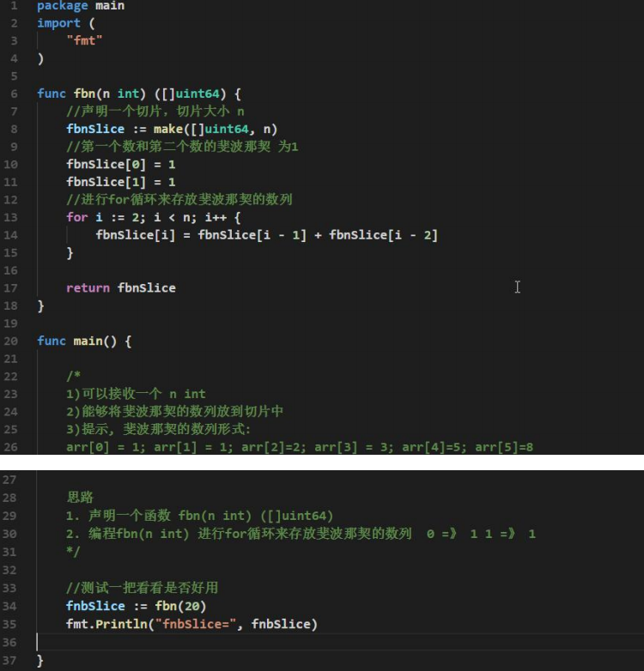644x671 pixels.
Task: Click the line 'fnbSlice := fbn(20)'
Action: [137, 607]
